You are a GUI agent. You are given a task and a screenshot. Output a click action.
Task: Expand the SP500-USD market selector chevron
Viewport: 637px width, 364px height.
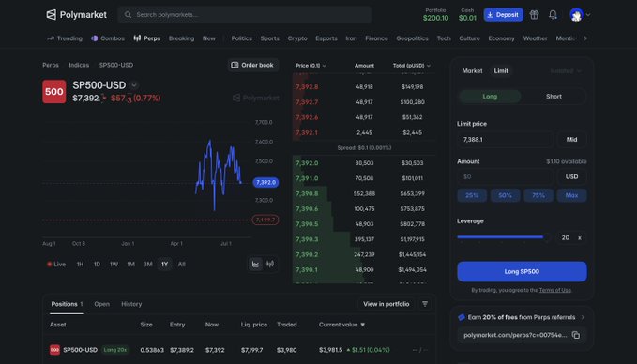tap(134, 85)
